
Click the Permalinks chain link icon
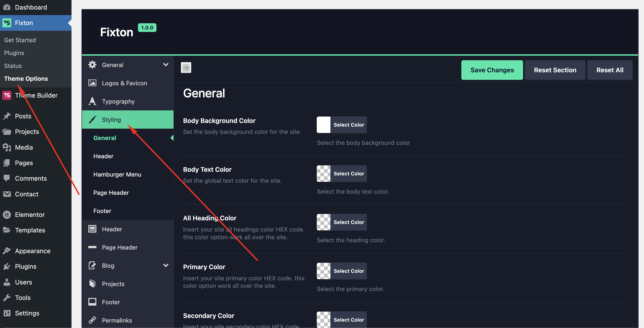92,320
